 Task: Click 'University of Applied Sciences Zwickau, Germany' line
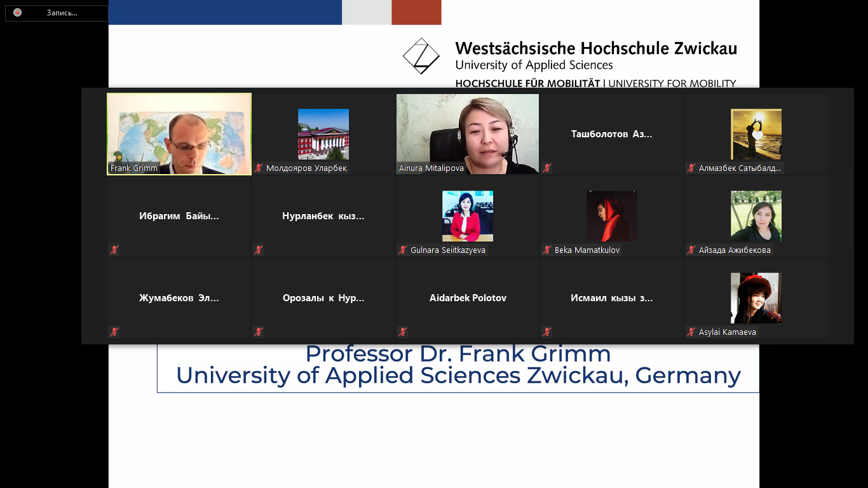[x=458, y=376]
